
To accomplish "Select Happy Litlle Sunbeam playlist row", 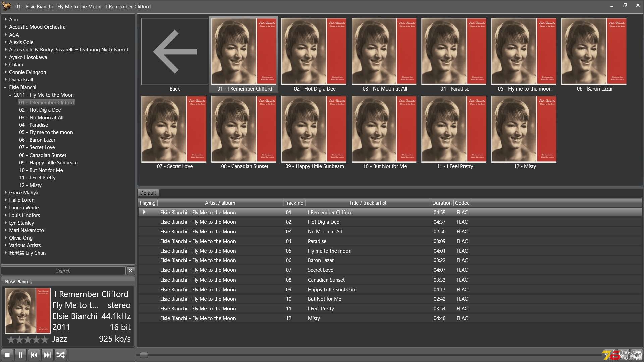I will [x=390, y=290].
